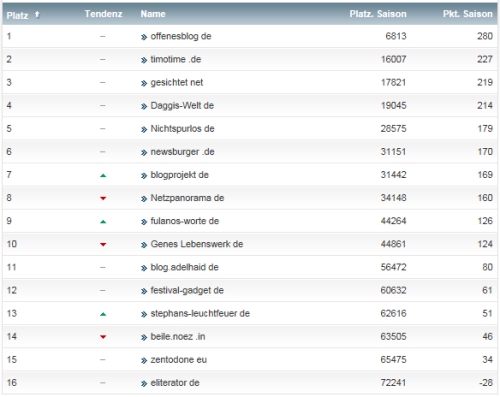Image resolution: width=500 pixels, height=397 pixels.
Task: Open the stephans-leuchtfeuer de link
Action: click(x=200, y=313)
